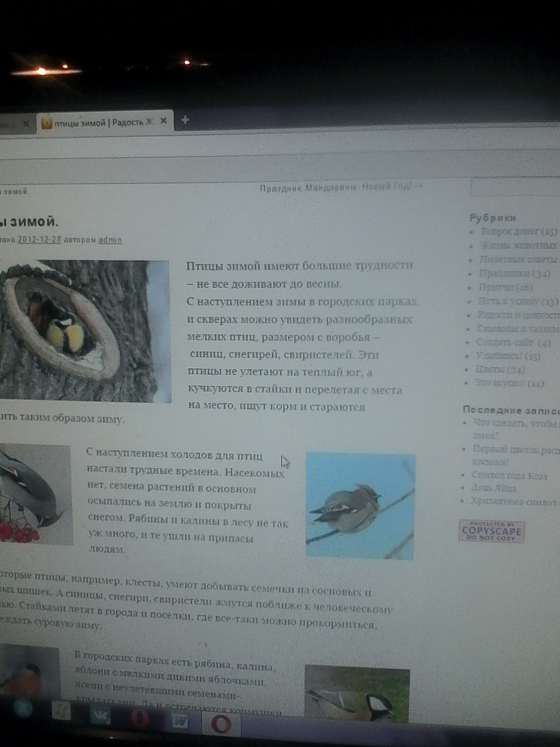The image size is (560, 747).
Task: Open the 'Это вкусно! (14)' category
Action: (510, 383)
